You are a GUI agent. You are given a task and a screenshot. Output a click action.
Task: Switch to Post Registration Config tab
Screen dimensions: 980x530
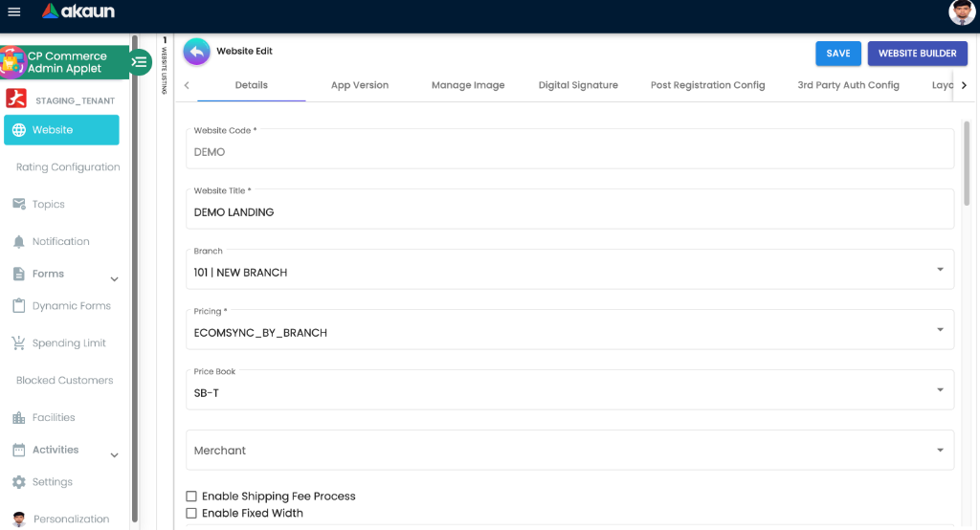707,85
